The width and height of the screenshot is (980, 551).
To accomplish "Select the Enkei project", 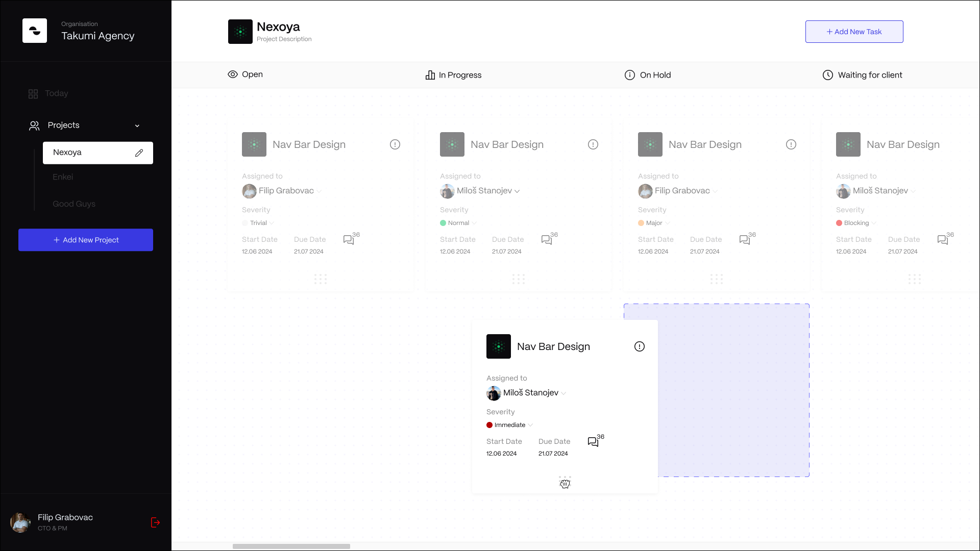I will [63, 177].
